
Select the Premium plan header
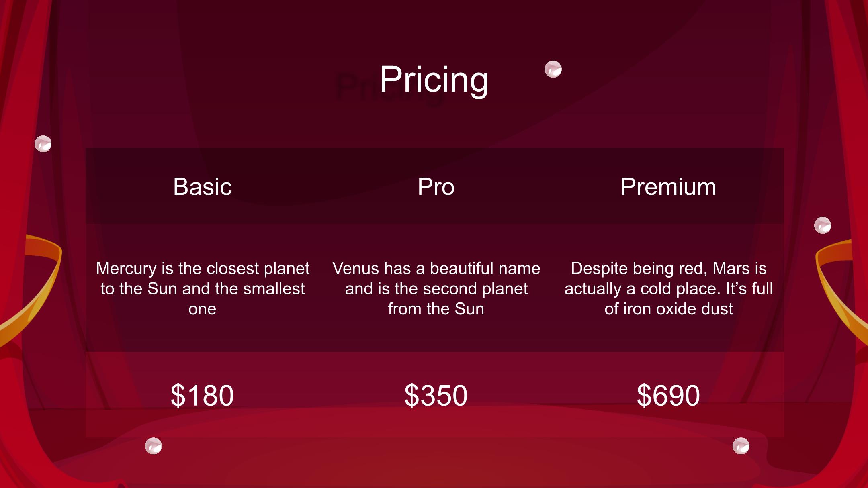pyautogui.click(x=668, y=187)
